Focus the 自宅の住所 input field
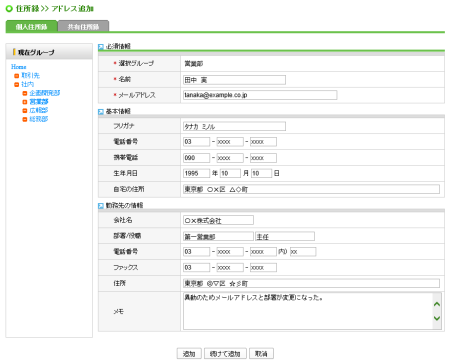 point(311,189)
